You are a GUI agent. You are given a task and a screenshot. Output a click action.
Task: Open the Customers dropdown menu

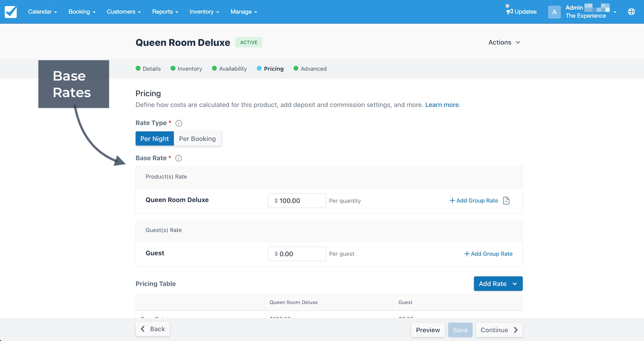click(x=124, y=12)
